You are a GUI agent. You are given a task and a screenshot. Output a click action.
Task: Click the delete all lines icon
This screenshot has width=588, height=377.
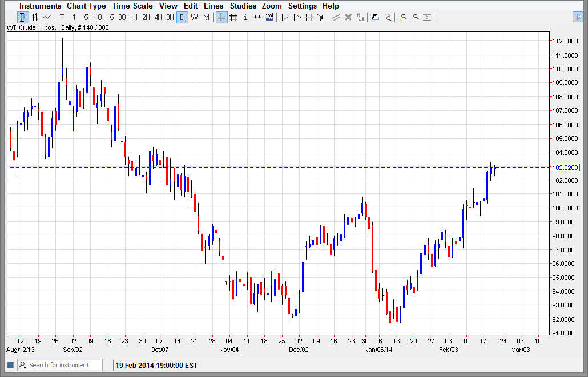[360, 17]
